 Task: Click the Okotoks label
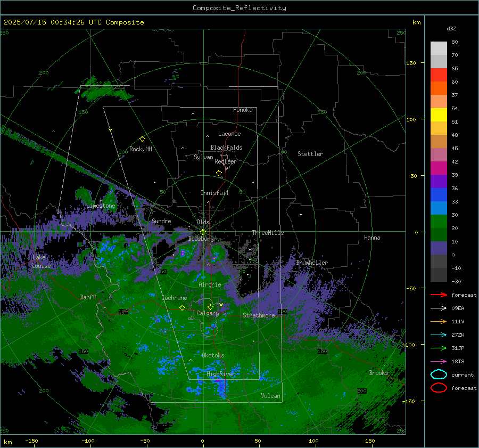pos(213,355)
